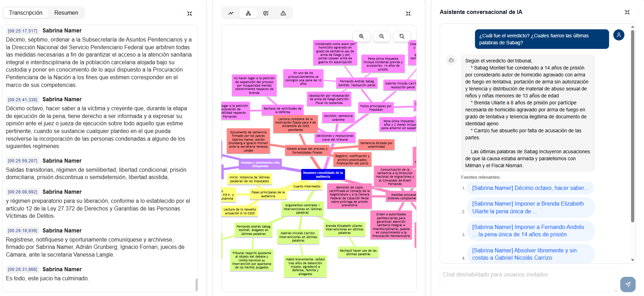Jump to timestamp [00:25:41,338]
The image size is (644, 296).
point(23,100)
